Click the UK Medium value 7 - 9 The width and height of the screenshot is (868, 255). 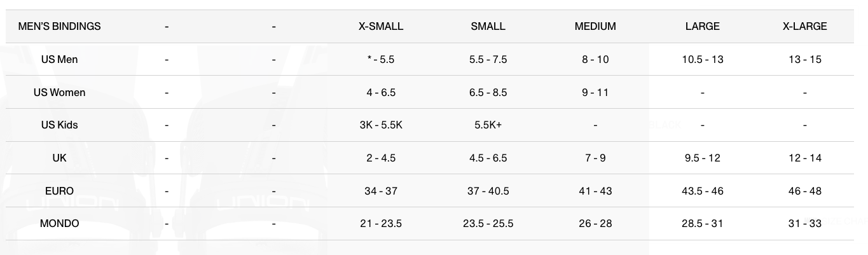(595, 158)
